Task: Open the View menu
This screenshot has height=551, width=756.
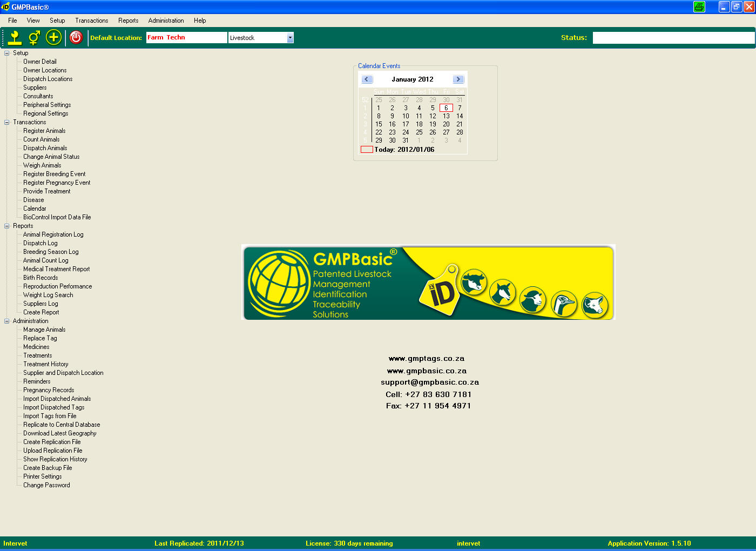Action: [33, 21]
